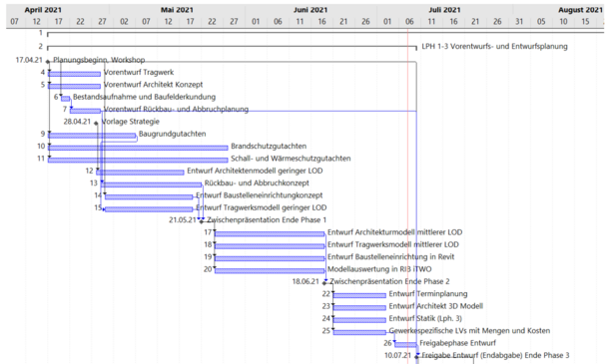Click the Schall- und Wärmeschutzgutachten bar
This screenshot has width=609, height=364.
[x=138, y=160]
